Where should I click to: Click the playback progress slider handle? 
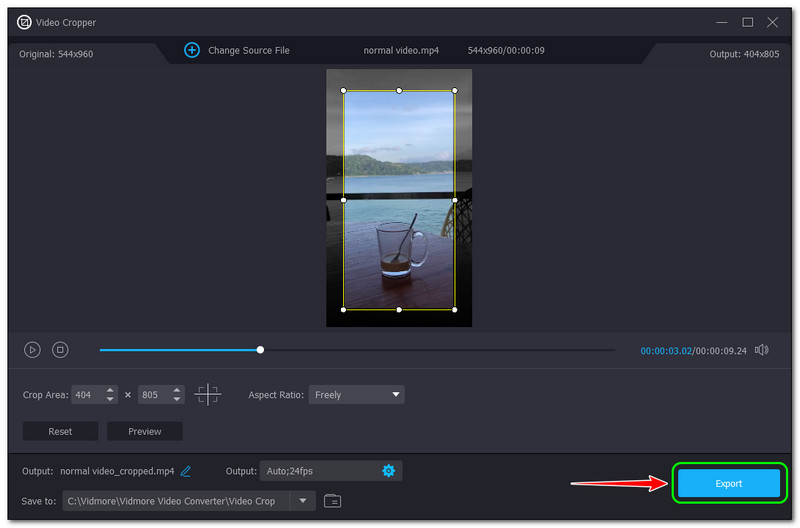coord(260,350)
